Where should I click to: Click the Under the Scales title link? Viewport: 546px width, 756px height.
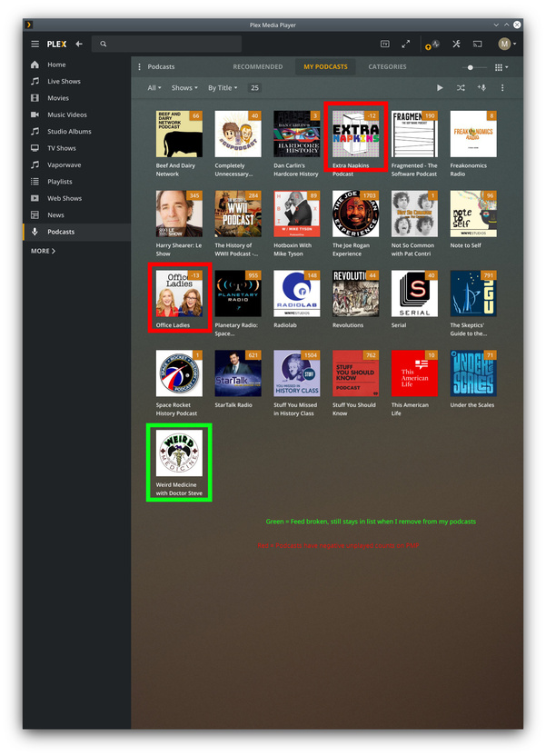click(472, 405)
